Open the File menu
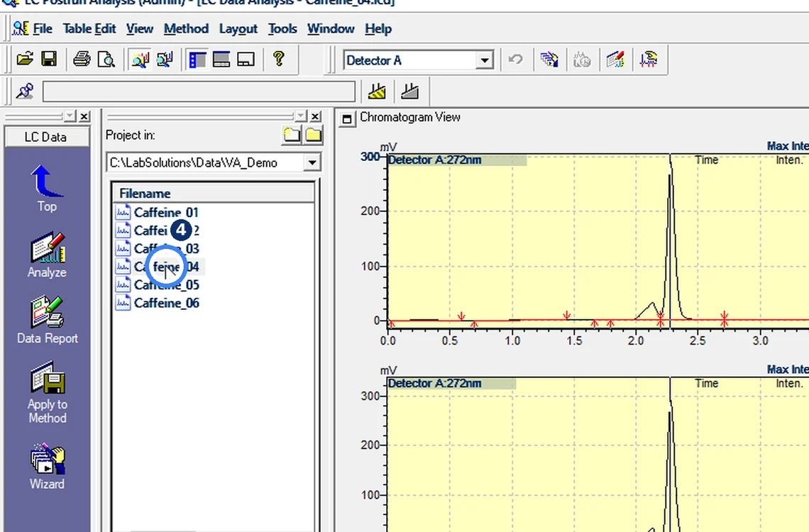 coord(43,29)
